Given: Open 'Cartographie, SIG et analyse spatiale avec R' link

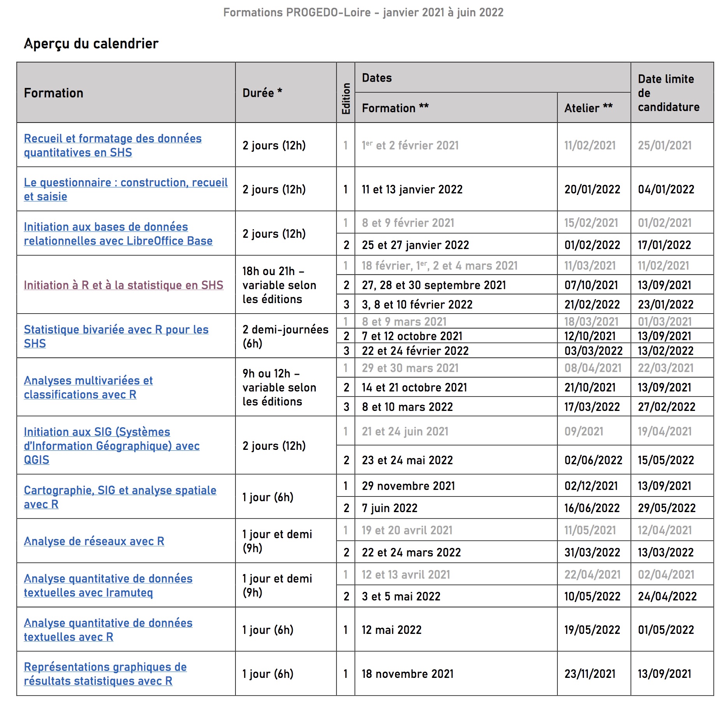Looking at the screenshot, I should pyautogui.click(x=120, y=497).
